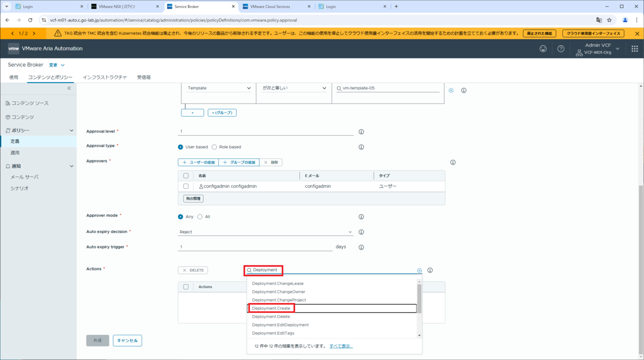Remove vm-template-05 criteria with circled x

(x=451, y=91)
